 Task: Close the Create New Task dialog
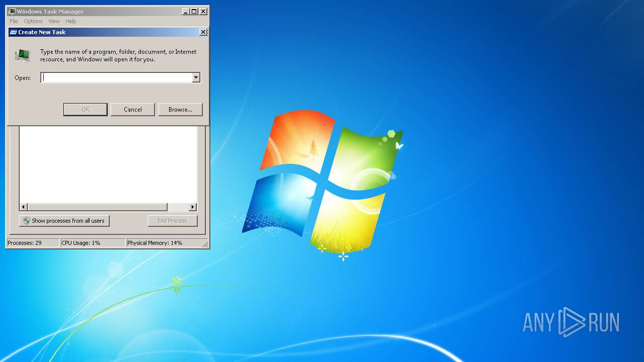203,32
